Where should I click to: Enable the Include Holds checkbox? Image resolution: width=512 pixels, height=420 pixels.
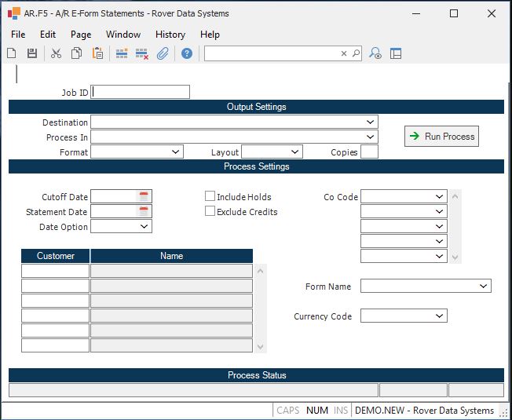(210, 196)
